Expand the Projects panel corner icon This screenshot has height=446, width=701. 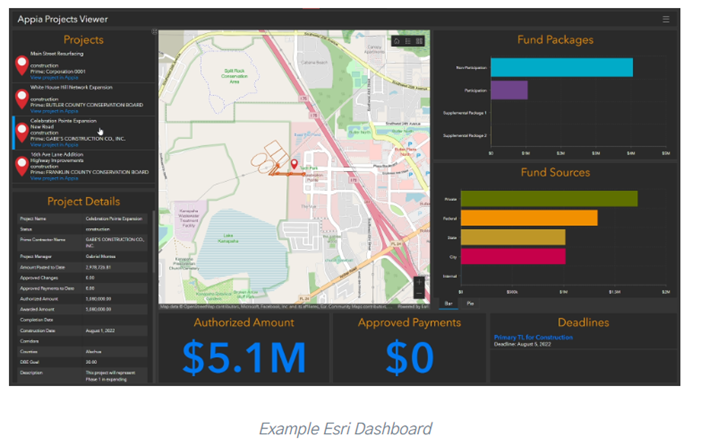(x=153, y=32)
